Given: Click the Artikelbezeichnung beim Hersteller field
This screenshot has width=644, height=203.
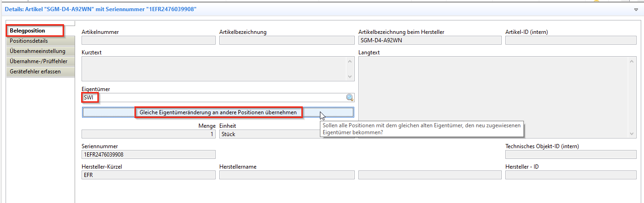Looking at the screenshot, I should 430,40.
